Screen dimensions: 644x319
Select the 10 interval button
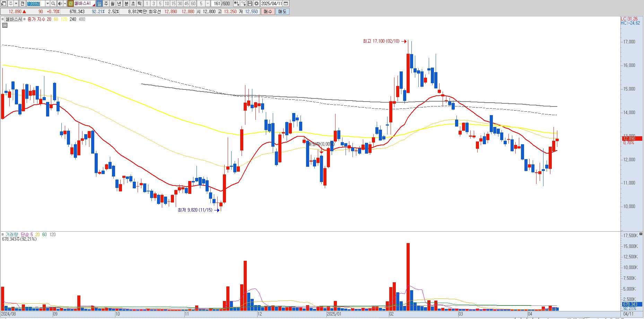167,3
